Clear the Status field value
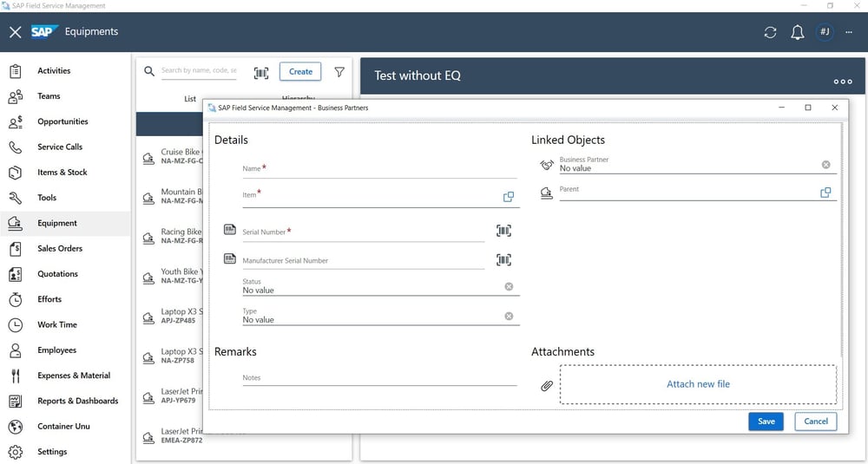The height and width of the screenshot is (464, 868). point(509,286)
